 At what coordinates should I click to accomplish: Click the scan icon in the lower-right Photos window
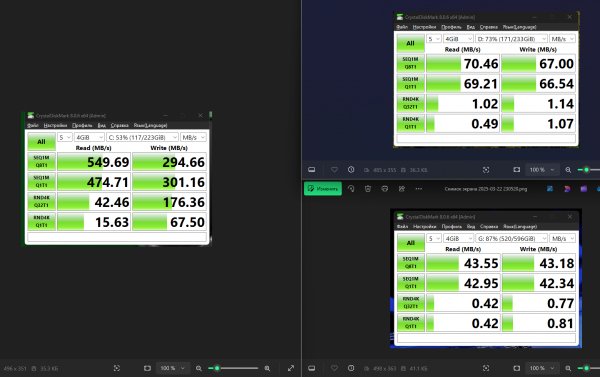point(486,368)
